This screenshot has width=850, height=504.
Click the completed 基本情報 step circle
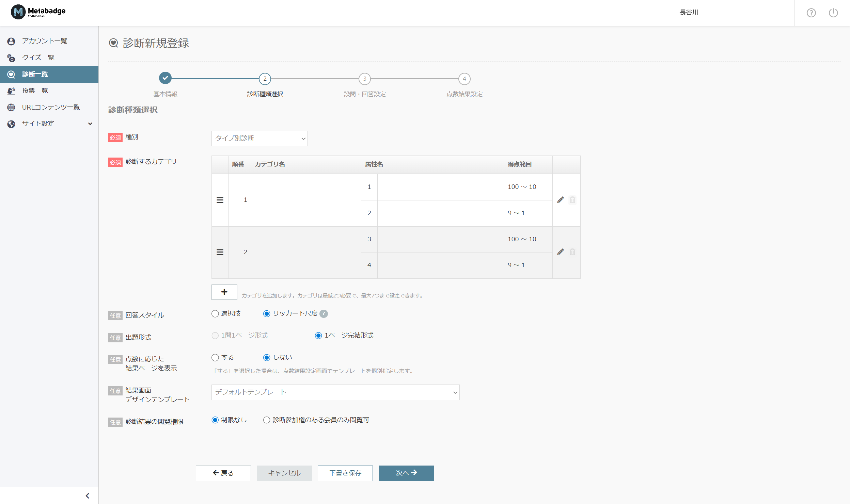tap(165, 78)
